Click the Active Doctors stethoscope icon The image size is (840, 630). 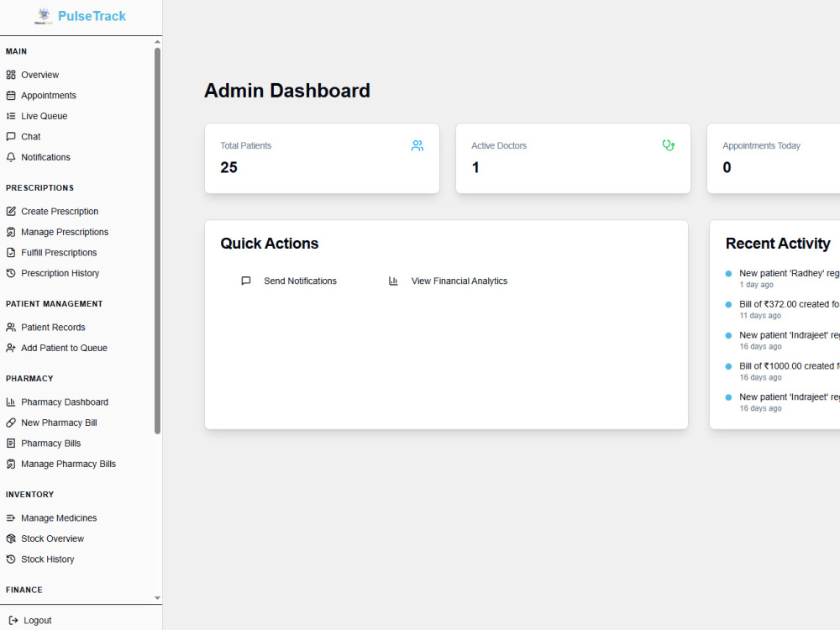669,145
